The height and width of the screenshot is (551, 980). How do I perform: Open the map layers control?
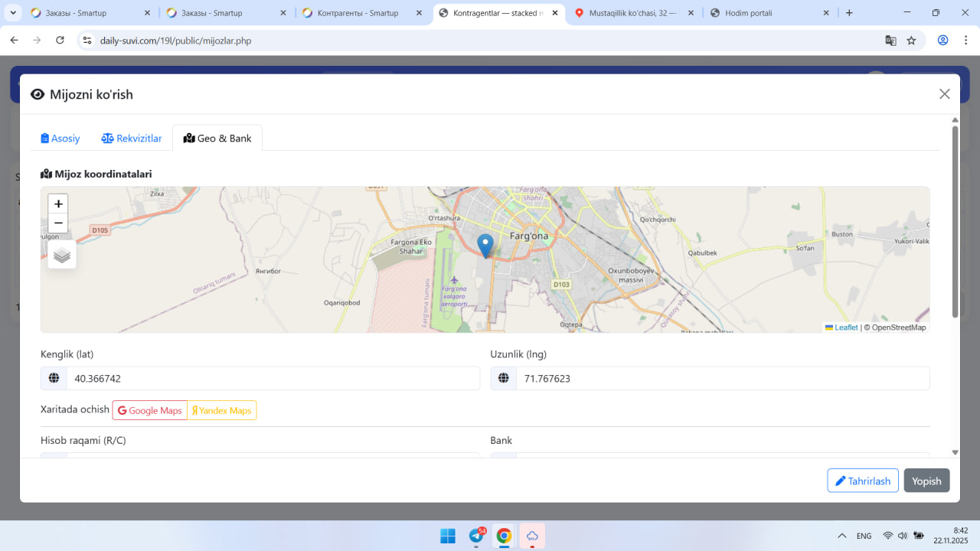coord(62,255)
